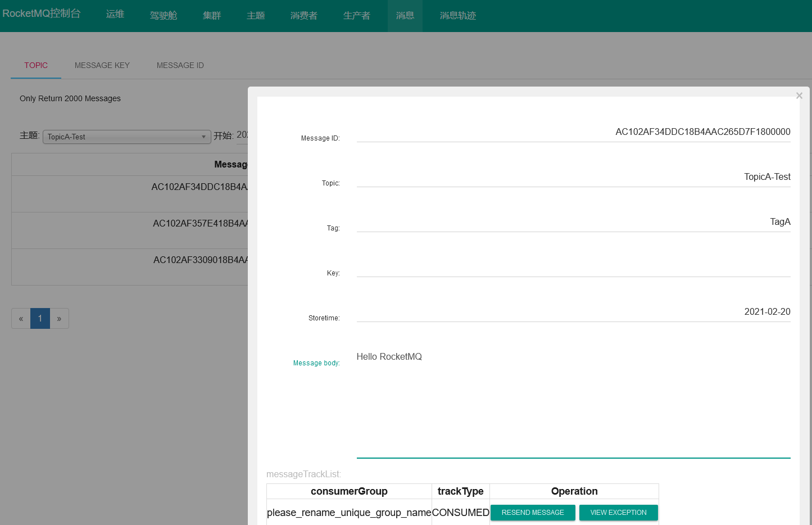
Task: Switch to the TOPIC tab
Action: point(36,66)
